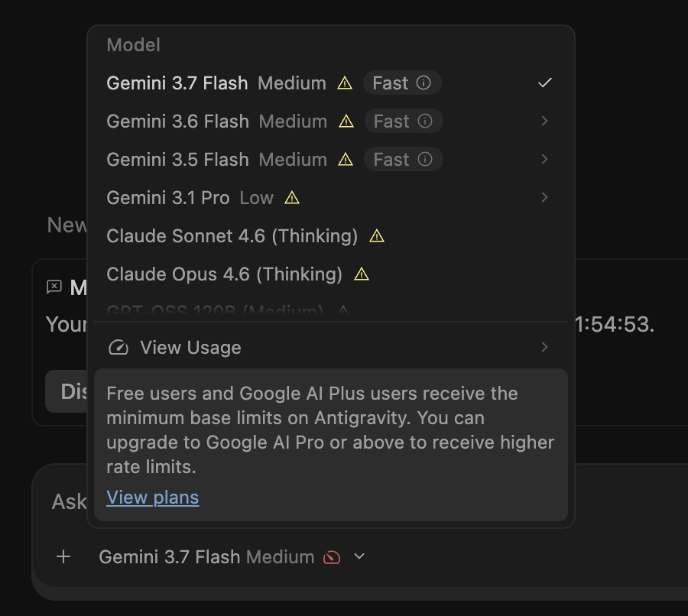The height and width of the screenshot is (616, 688).
Task: Choose Claude Opus 4.6 (Thinking) model
Action: tap(331, 274)
